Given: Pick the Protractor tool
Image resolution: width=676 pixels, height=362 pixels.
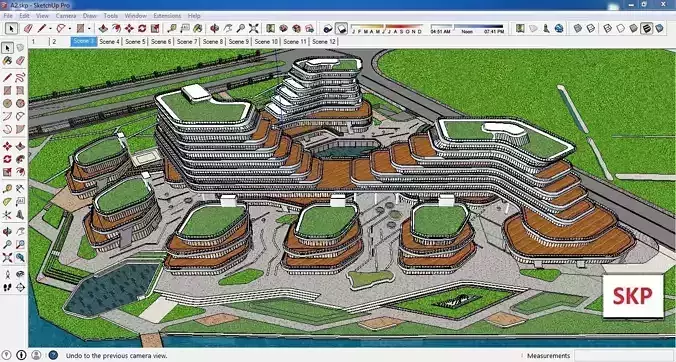Looking at the screenshot, I should click(7, 202).
